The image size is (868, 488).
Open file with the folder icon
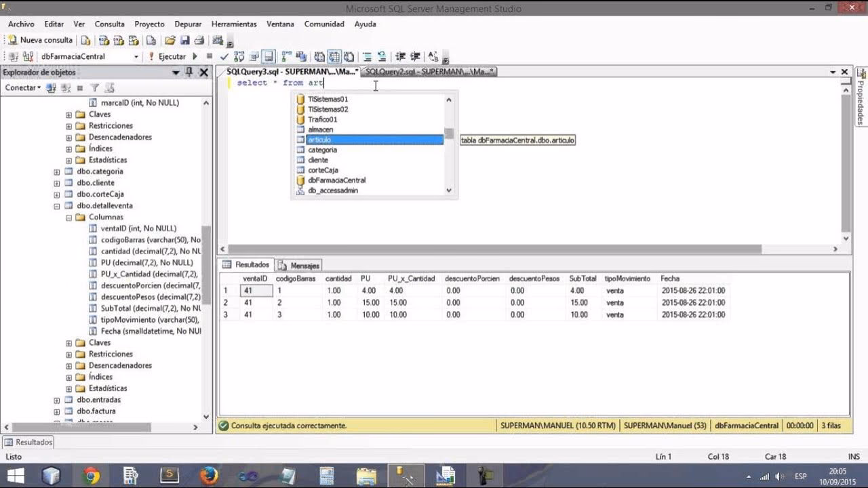pyautogui.click(x=170, y=40)
